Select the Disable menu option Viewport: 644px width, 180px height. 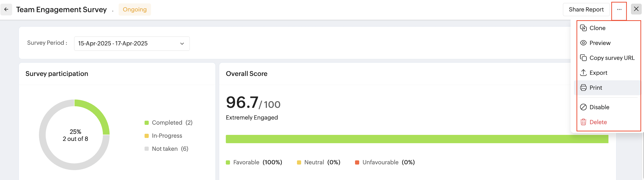point(599,107)
